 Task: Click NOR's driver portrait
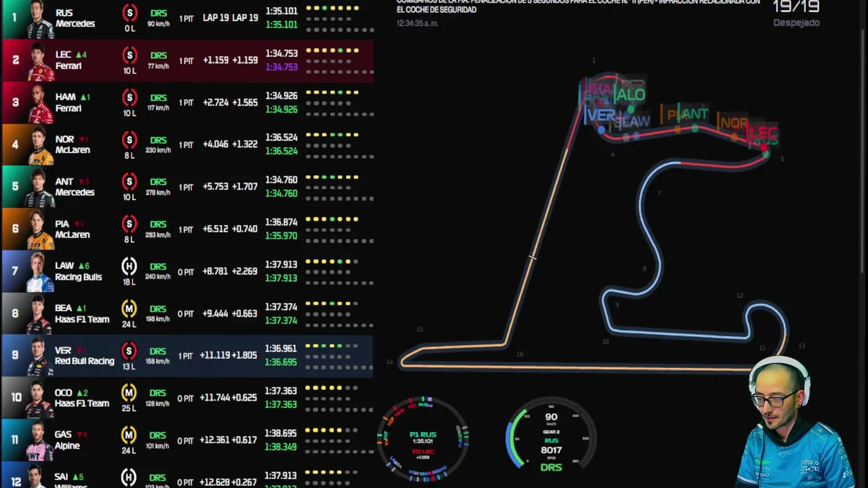(39, 145)
